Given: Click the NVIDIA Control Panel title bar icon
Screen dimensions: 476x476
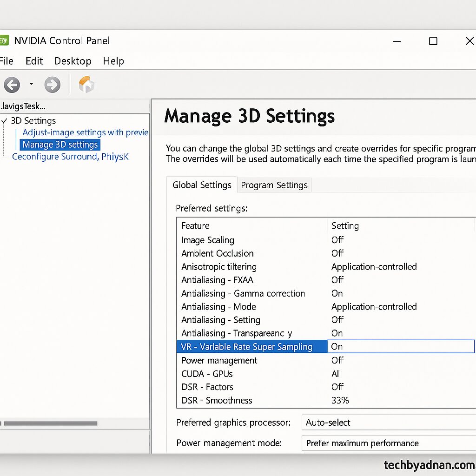Looking at the screenshot, I should click(4, 40).
